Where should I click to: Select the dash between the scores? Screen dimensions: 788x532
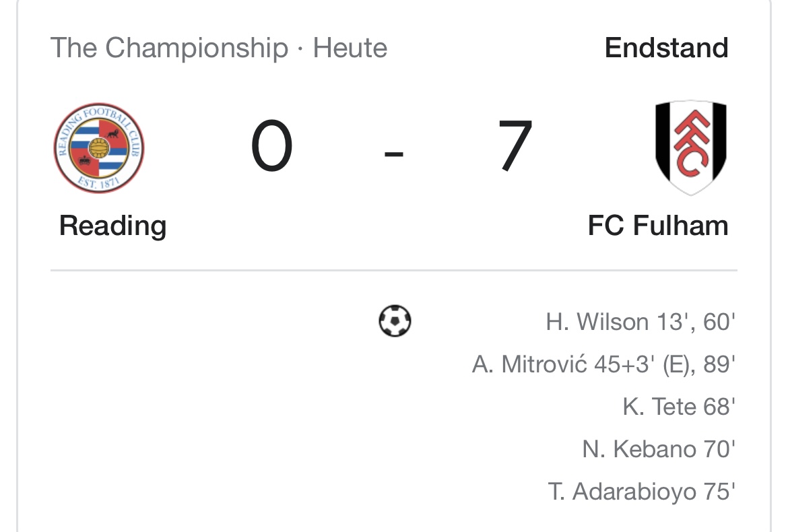pos(393,154)
